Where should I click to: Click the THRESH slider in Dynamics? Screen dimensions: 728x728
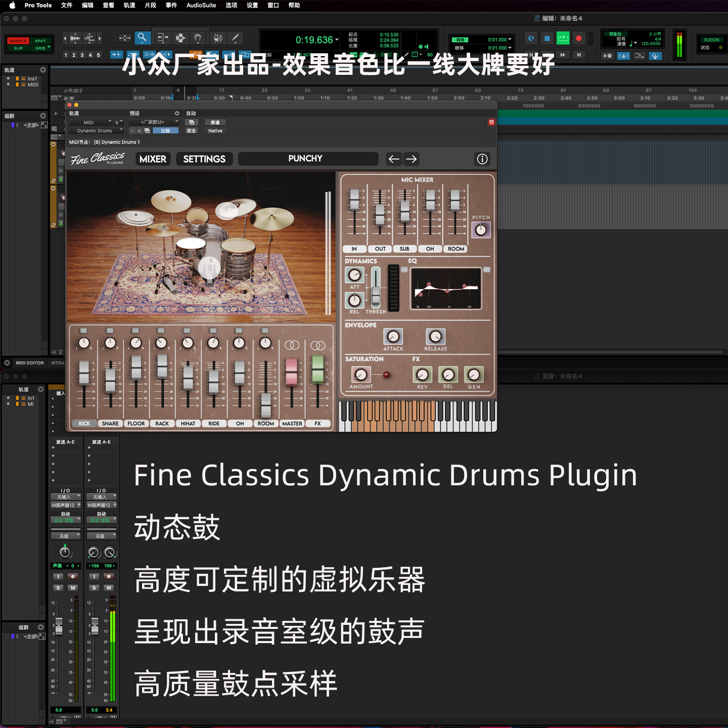tap(376, 287)
